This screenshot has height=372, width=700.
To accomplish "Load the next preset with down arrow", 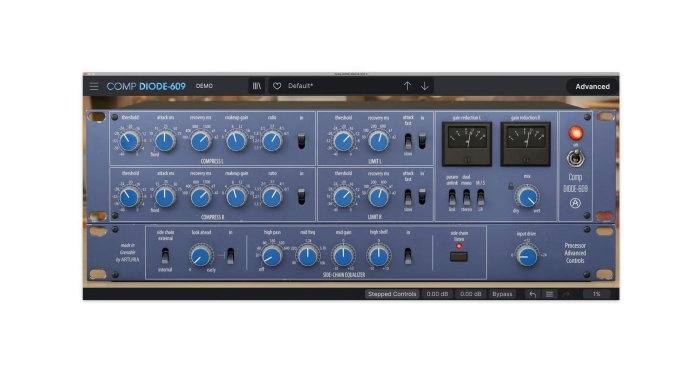I will 425,86.
